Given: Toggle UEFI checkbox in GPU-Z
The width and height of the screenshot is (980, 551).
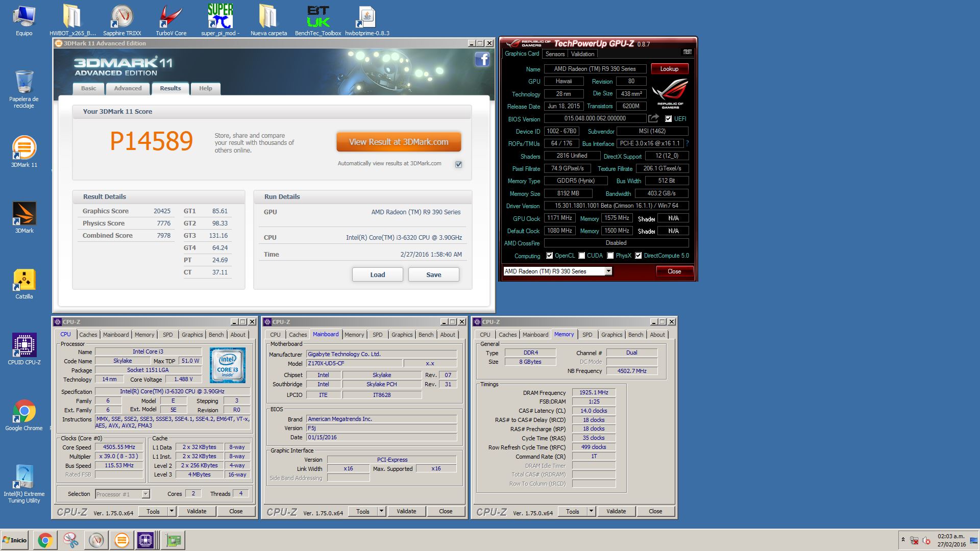Looking at the screenshot, I should (x=669, y=119).
